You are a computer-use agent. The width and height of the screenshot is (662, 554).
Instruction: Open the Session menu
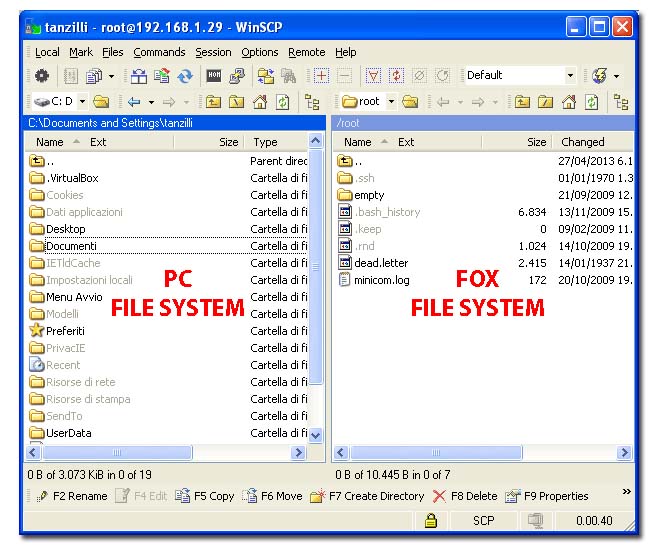213,52
